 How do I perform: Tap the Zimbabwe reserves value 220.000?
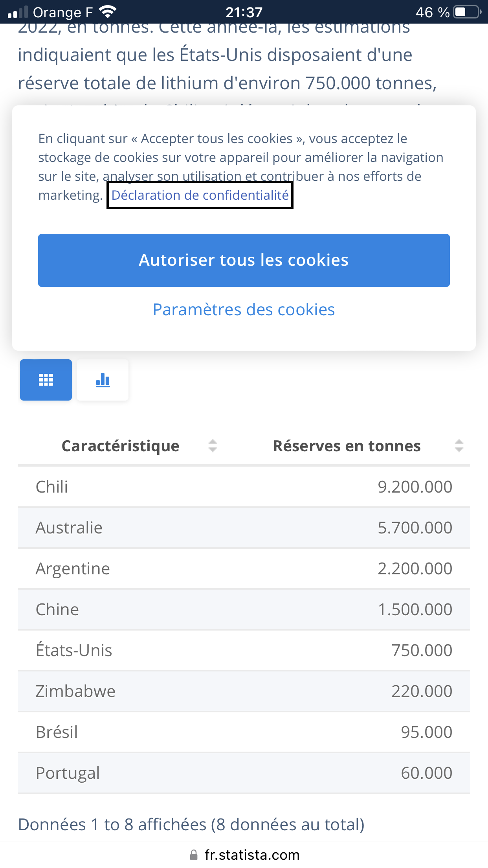pyautogui.click(x=422, y=691)
